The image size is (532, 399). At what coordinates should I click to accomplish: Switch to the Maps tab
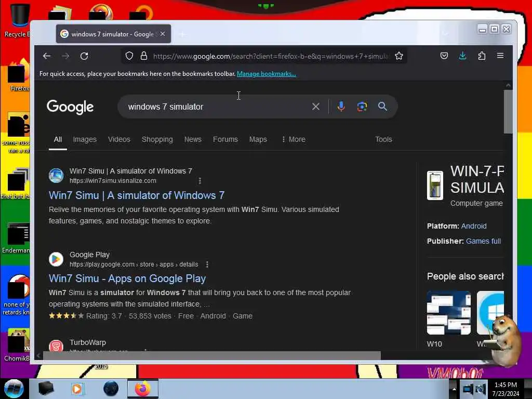pos(258,139)
